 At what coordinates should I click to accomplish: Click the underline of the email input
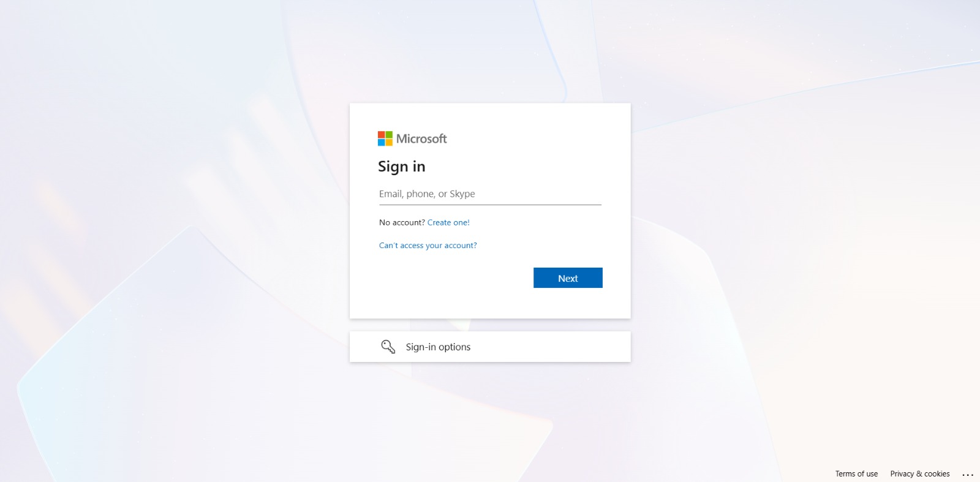coord(490,205)
